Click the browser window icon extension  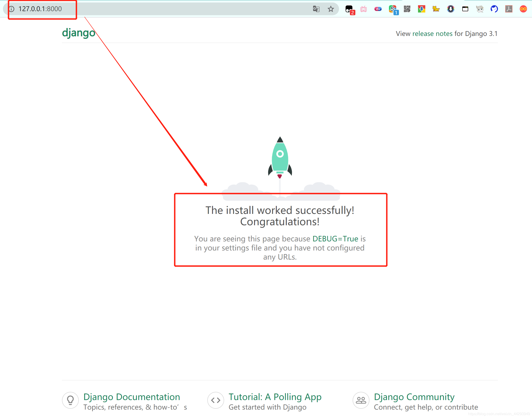point(465,9)
